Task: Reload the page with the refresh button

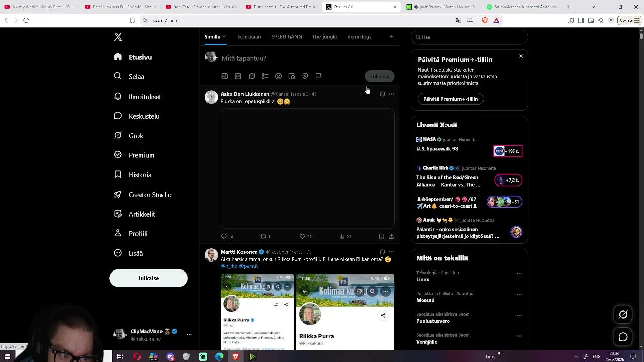Action: [x=26, y=20]
